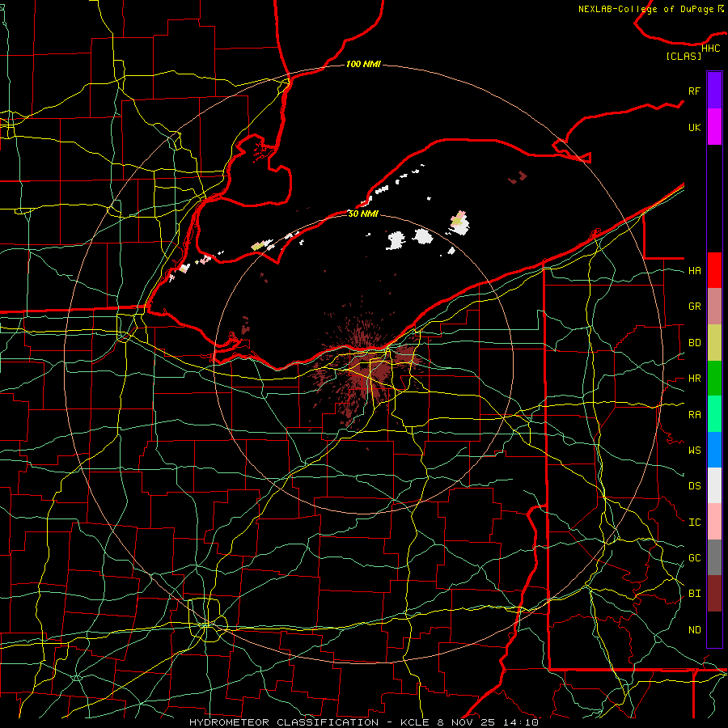Click the HA legend label

(x=694, y=270)
